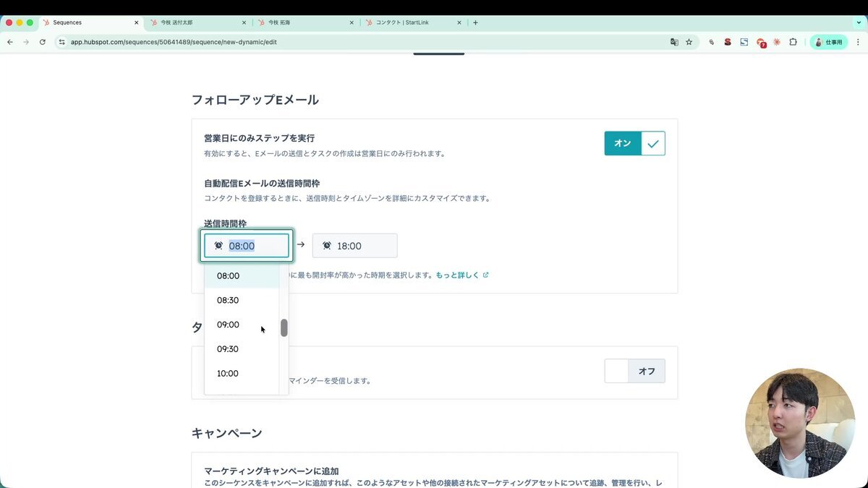Click the clock icon in the 08:00 field
The width and height of the screenshot is (868, 488).
(219, 245)
